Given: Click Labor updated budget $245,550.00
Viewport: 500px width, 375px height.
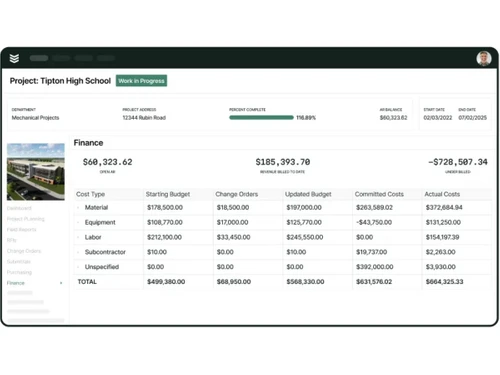Looking at the screenshot, I should pyautogui.click(x=305, y=237).
